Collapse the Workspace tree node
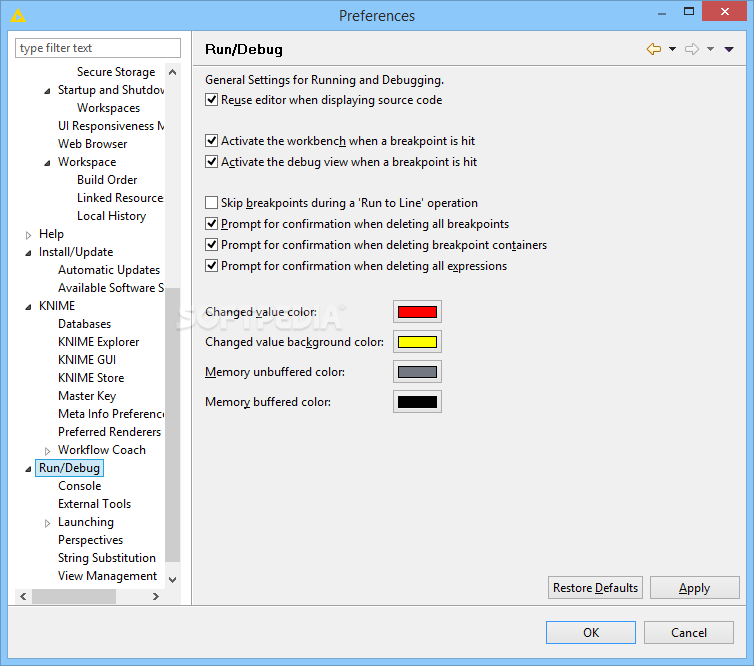 47,163
